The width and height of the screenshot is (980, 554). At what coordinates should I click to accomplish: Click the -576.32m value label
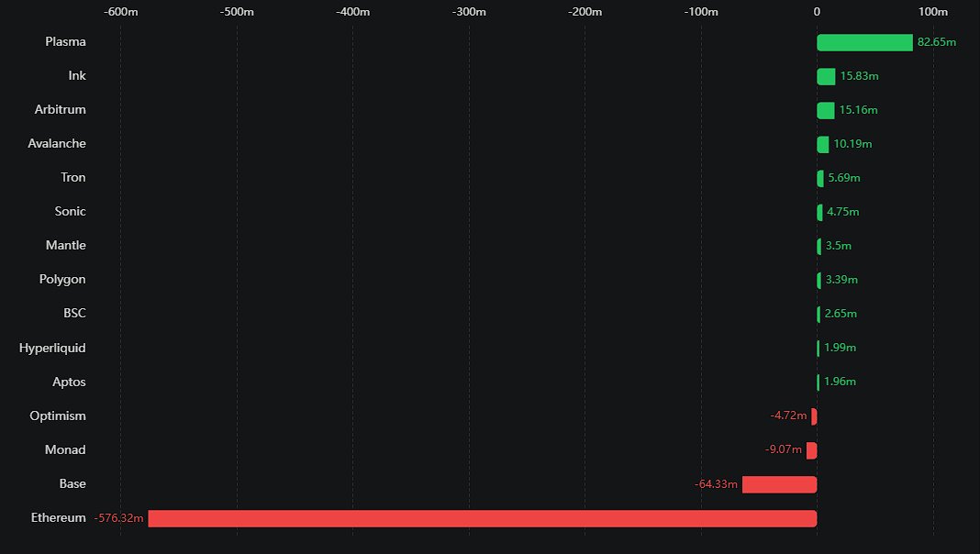[x=118, y=518]
